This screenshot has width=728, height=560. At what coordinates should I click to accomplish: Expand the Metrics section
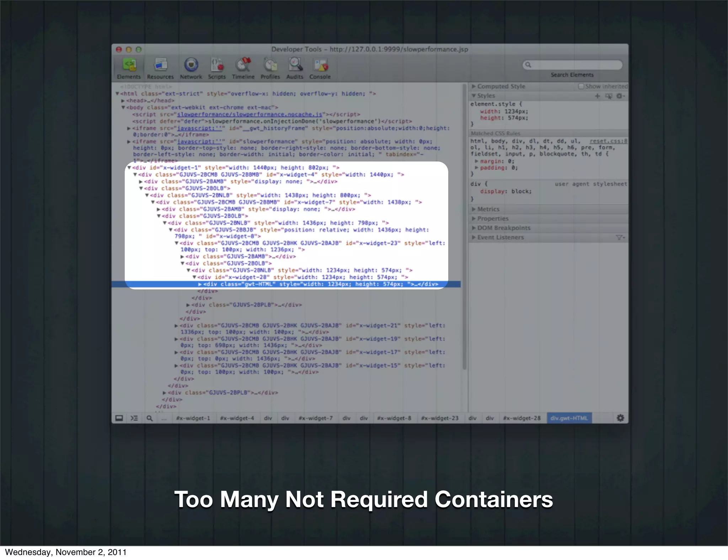pos(473,209)
